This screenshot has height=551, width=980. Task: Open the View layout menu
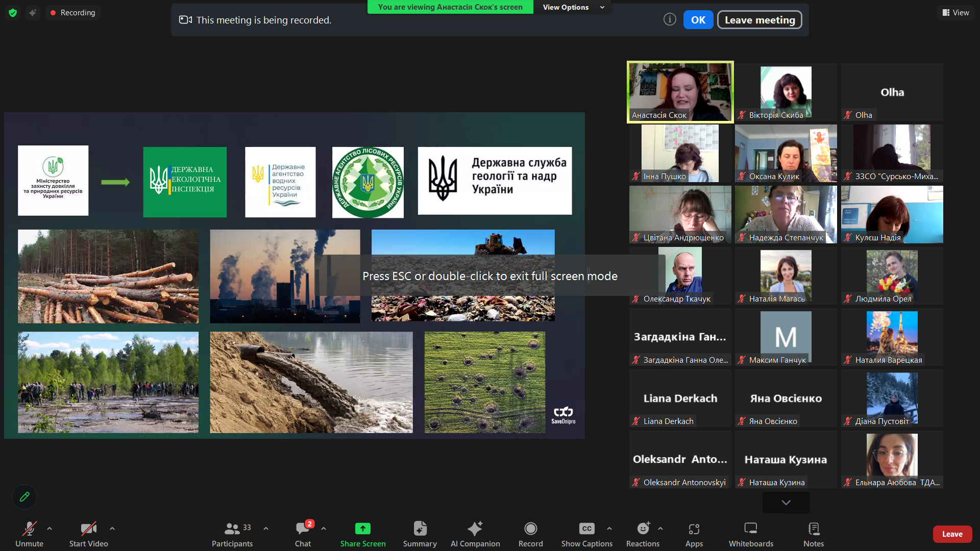coord(955,13)
